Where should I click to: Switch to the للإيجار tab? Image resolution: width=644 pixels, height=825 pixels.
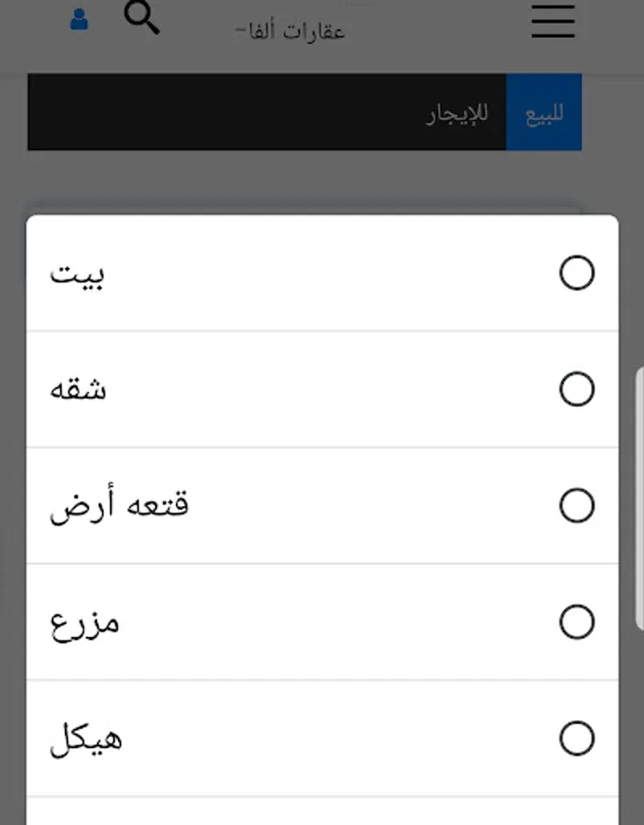click(x=457, y=113)
